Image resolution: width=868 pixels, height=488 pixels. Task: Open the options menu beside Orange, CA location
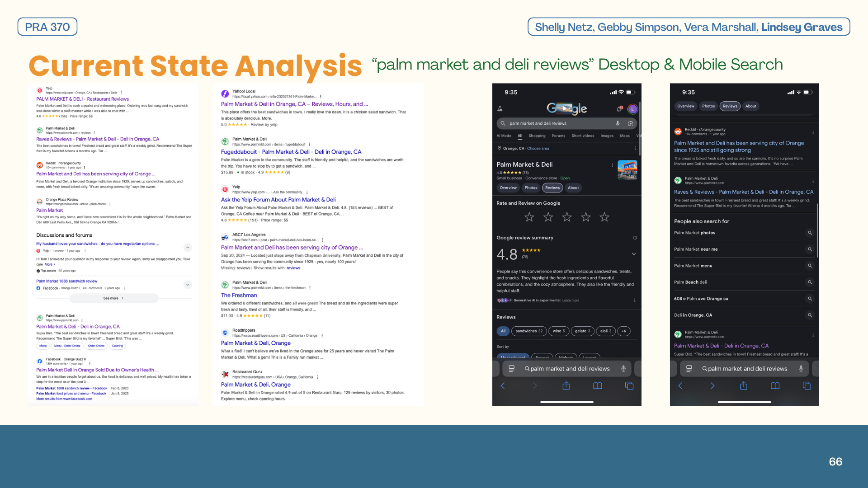tap(635, 148)
